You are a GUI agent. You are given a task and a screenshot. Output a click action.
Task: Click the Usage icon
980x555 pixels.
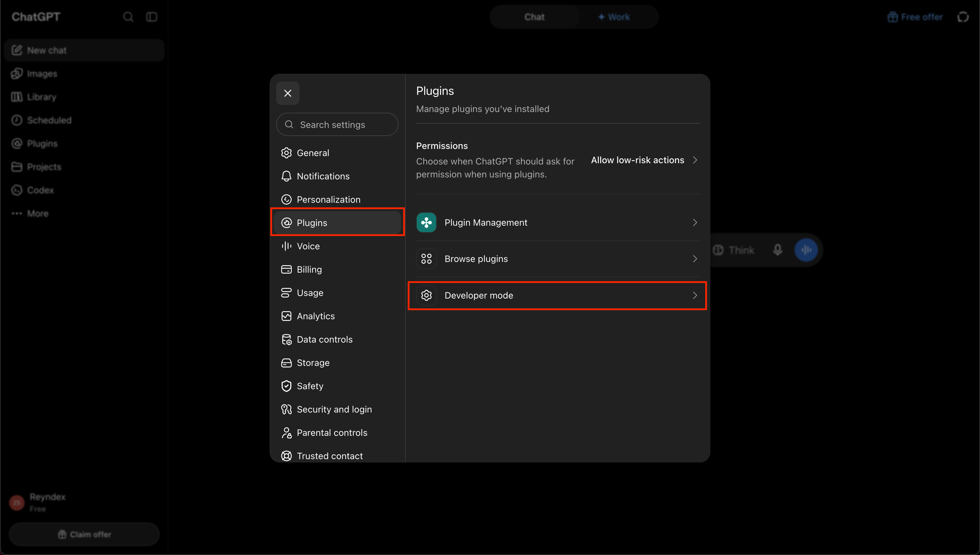tap(286, 293)
